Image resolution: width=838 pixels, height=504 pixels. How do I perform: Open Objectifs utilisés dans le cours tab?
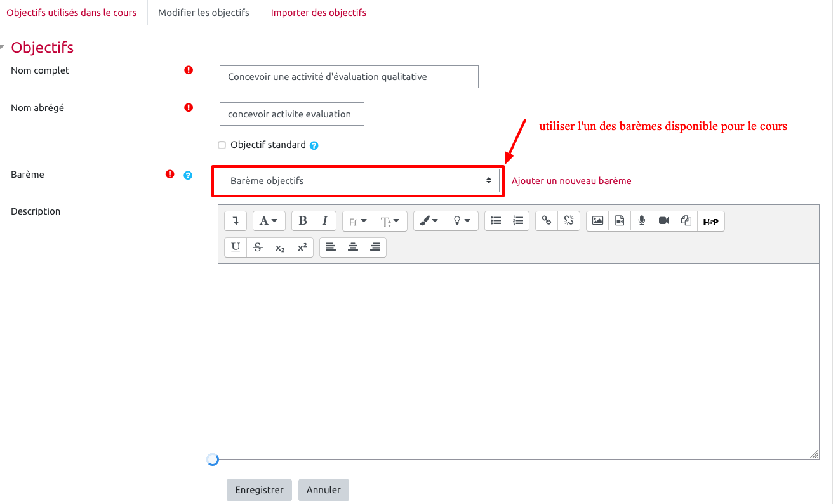tap(72, 13)
